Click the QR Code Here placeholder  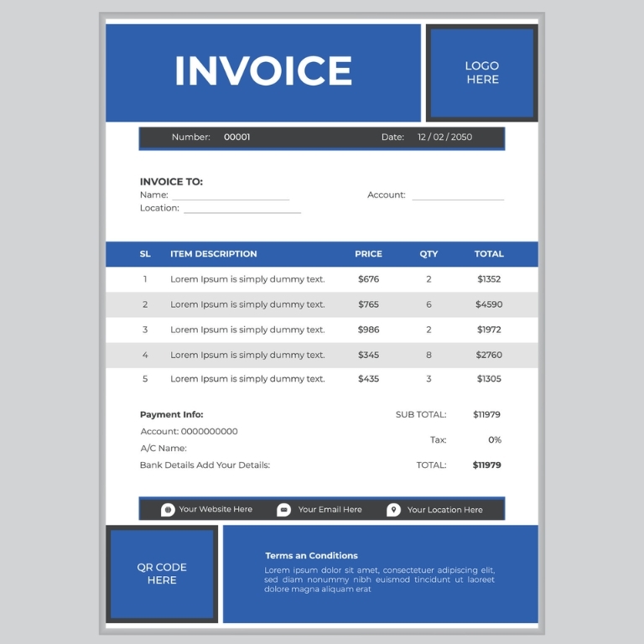coord(162,574)
